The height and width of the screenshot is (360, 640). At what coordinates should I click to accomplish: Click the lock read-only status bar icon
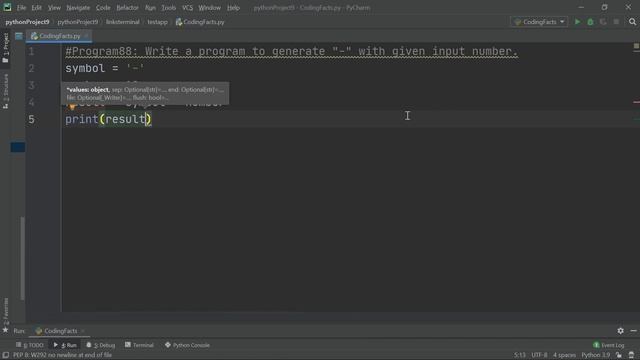tap(619, 355)
